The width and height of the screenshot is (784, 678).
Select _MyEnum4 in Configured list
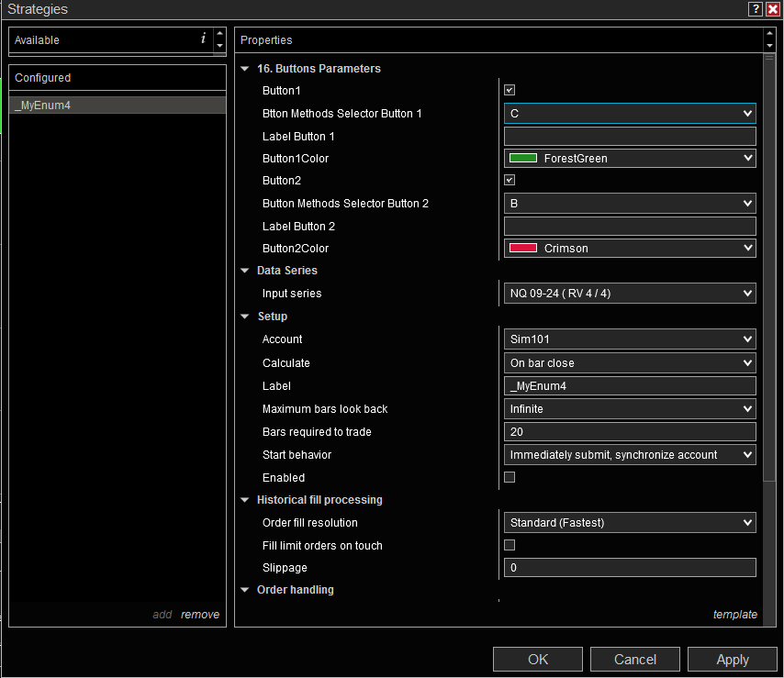pyautogui.click(x=117, y=106)
